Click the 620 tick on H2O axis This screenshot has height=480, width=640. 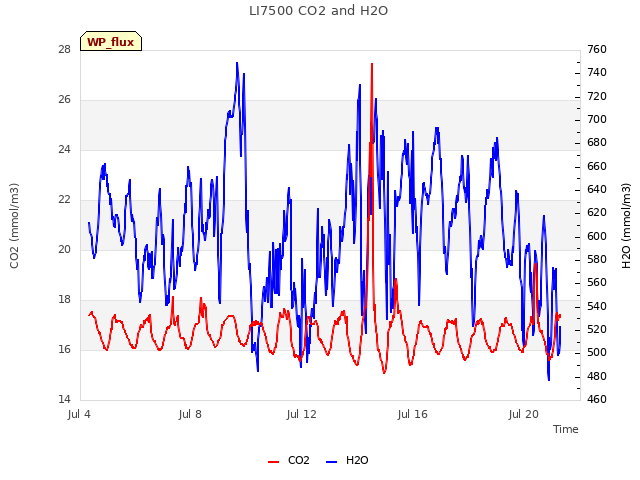point(597,213)
